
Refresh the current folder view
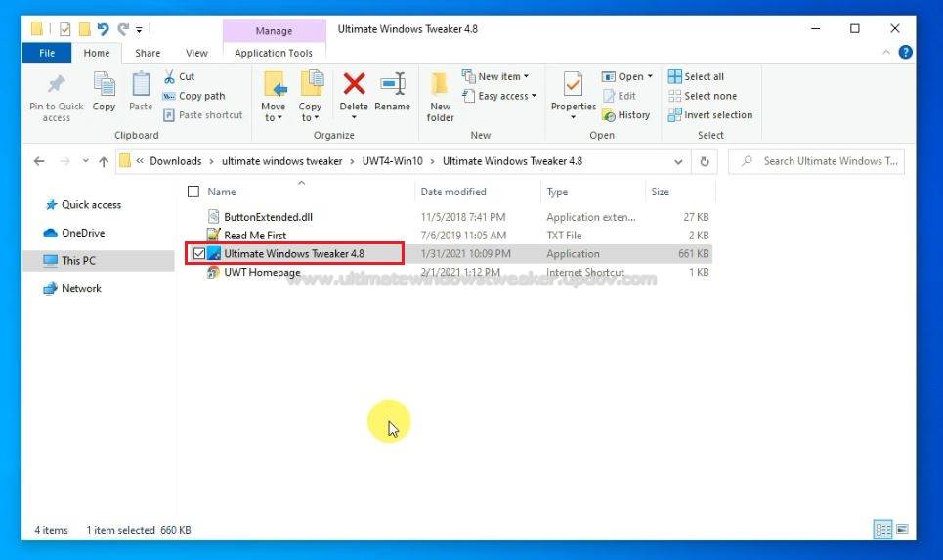point(705,161)
